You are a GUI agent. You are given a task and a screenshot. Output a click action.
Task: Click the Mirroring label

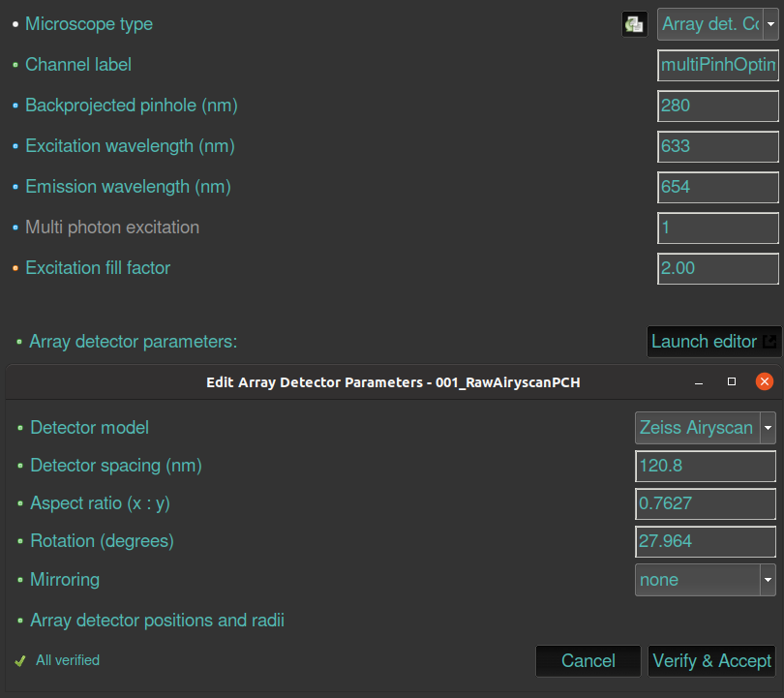pos(65,580)
